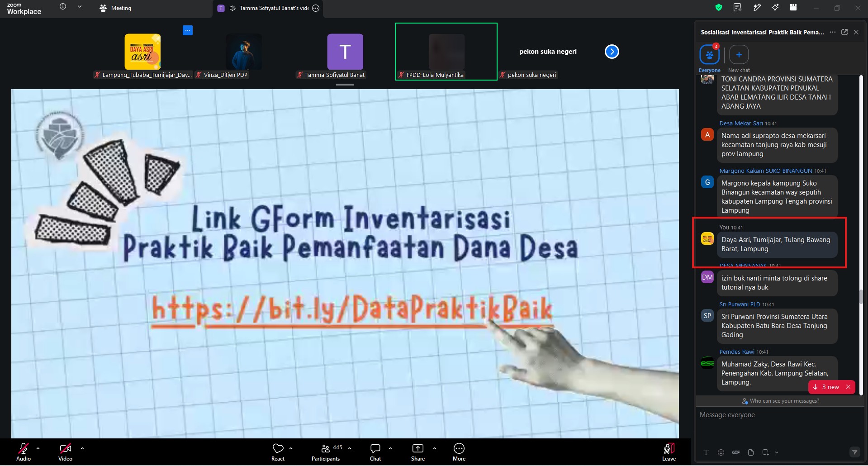This screenshot has height=466, width=868.
Task: Switch to the Meeting tab
Action: click(x=115, y=8)
